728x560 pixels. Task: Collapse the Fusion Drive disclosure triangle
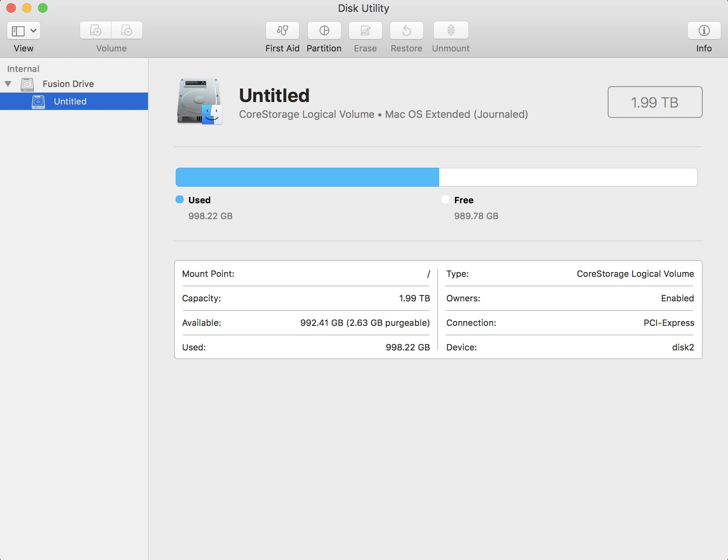pos(8,83)
